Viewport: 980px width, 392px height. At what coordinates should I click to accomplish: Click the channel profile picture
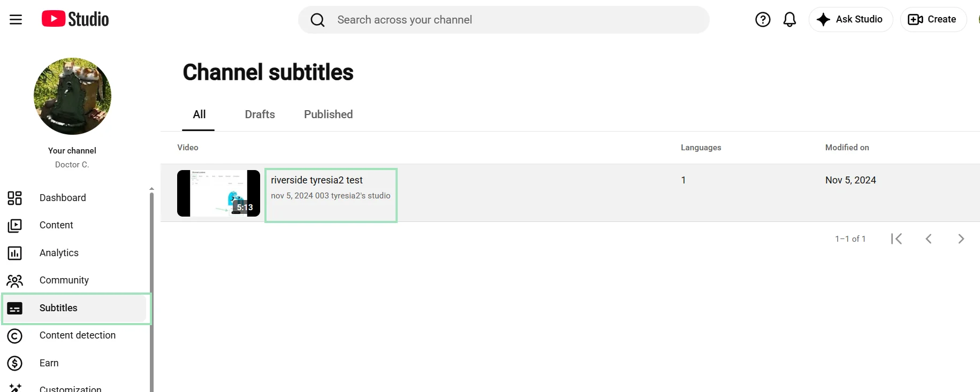click(x=72, y=96)
